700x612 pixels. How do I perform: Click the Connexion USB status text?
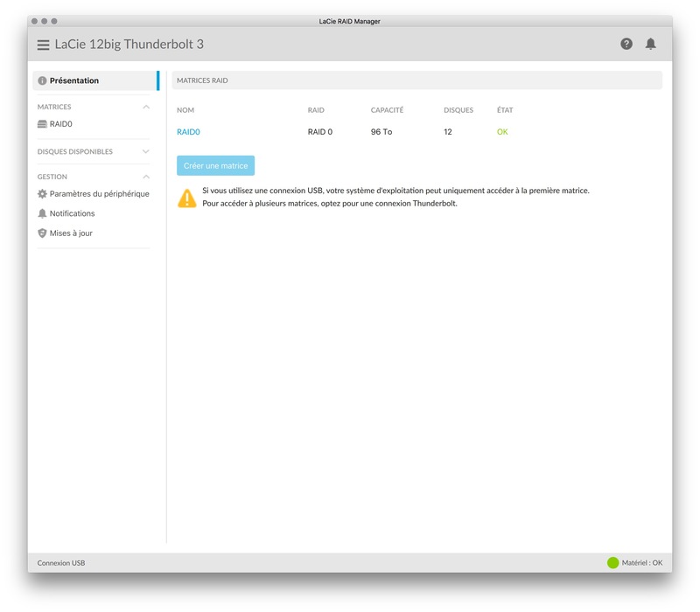pos(61,563)
